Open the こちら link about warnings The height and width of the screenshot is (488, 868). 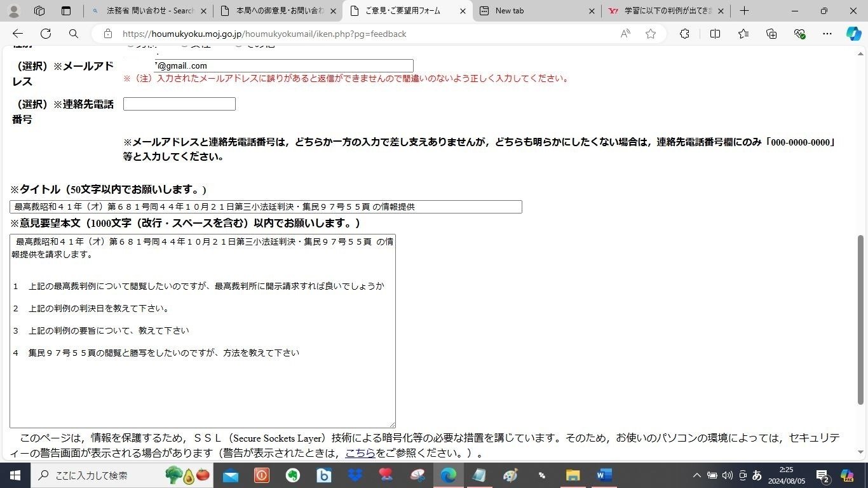[360, 453]
